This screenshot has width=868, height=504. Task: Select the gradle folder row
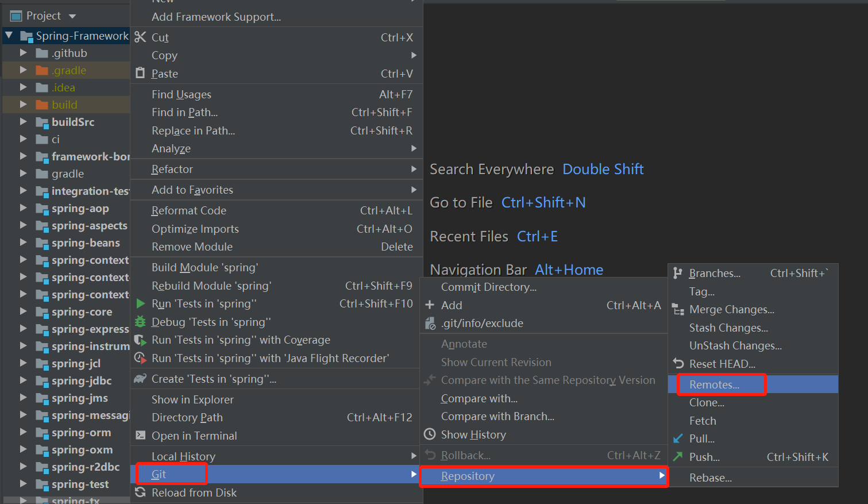click(x=66, y=174)
